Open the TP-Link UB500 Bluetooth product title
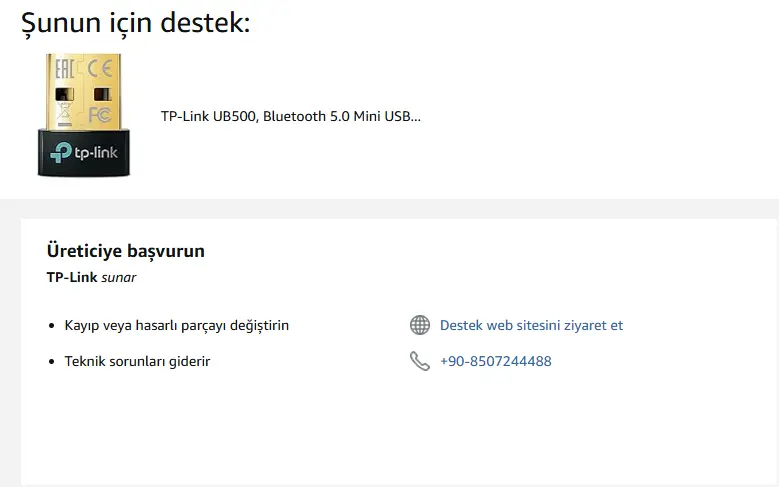 pos(291,116)
